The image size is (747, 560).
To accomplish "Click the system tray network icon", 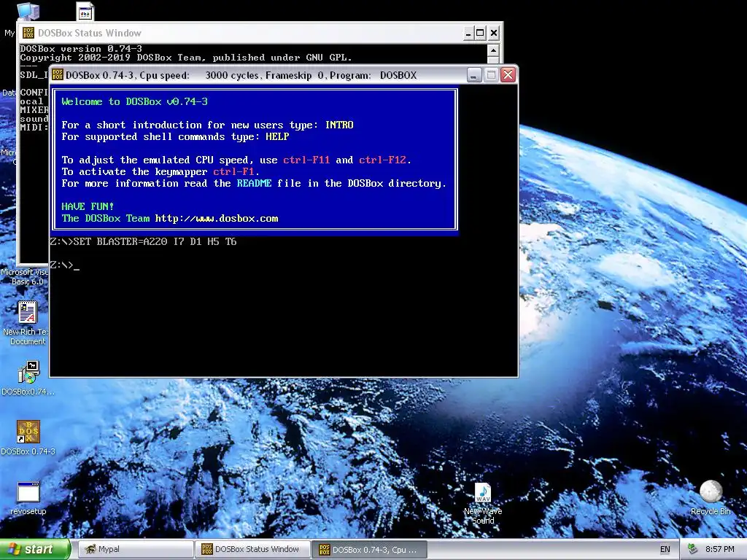I will [x=693, y=549].
